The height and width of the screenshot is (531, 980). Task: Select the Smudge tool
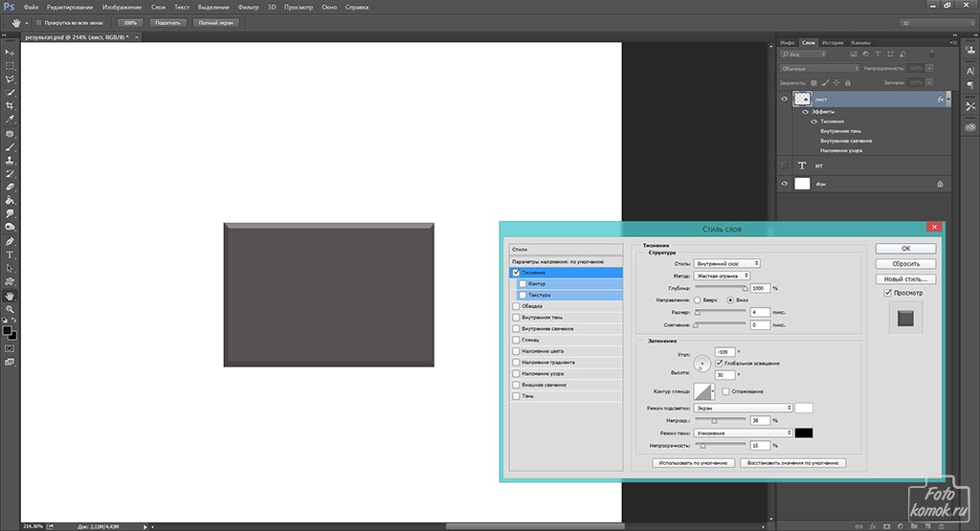tap(10, 213)
